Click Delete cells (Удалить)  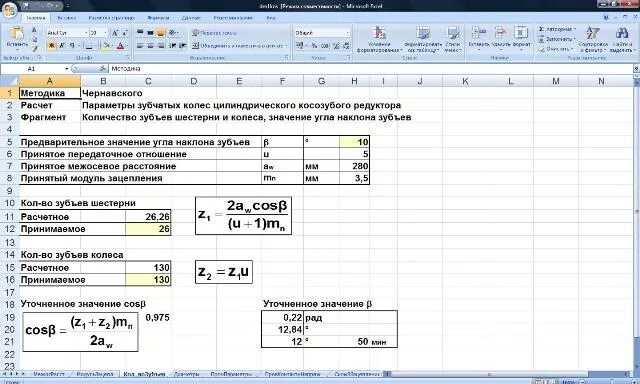pos(500,38)
